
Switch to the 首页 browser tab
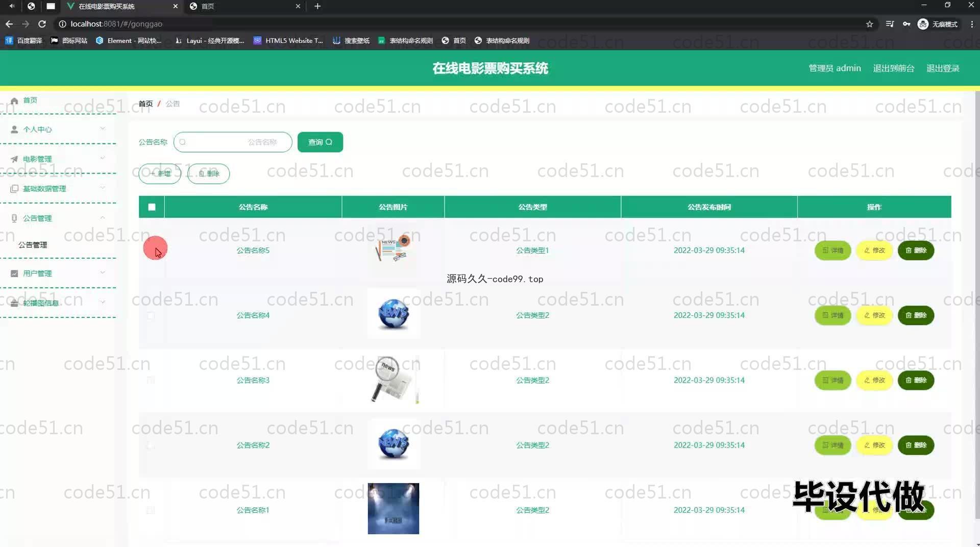click(244, 6)
